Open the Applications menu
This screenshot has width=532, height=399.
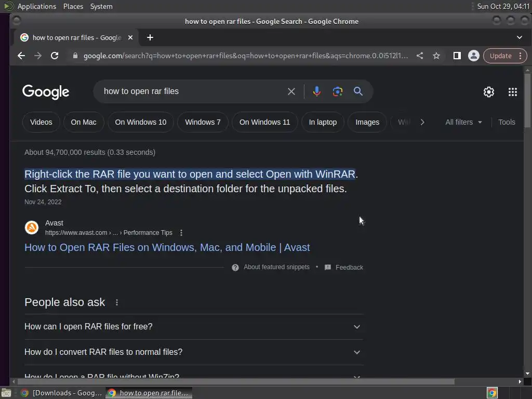(37, 6)
